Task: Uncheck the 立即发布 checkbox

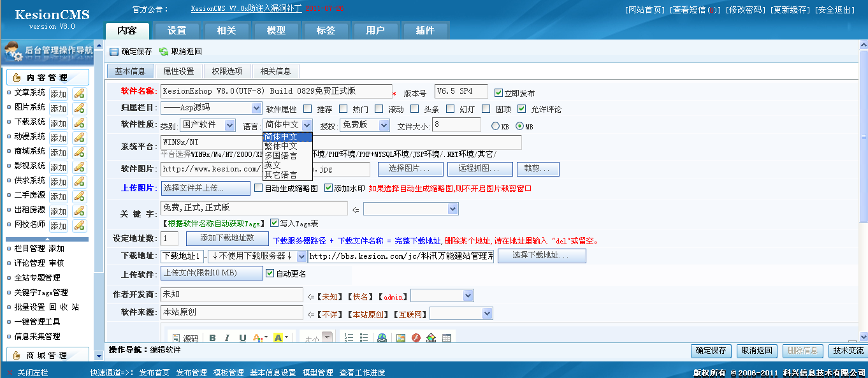Action: pos(499,92)
